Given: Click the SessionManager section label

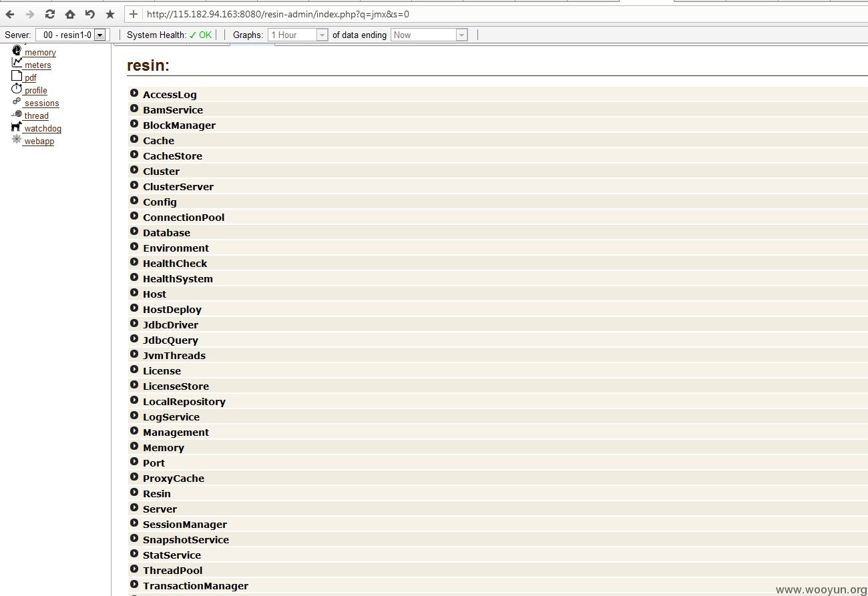Looking at the screenshot, I should [185, 525].
